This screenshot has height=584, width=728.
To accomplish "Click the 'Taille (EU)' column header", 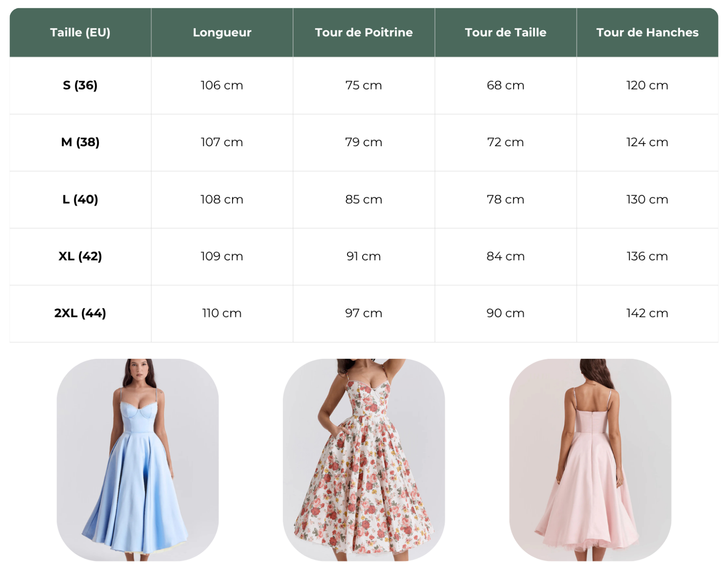I will point(80,33).
